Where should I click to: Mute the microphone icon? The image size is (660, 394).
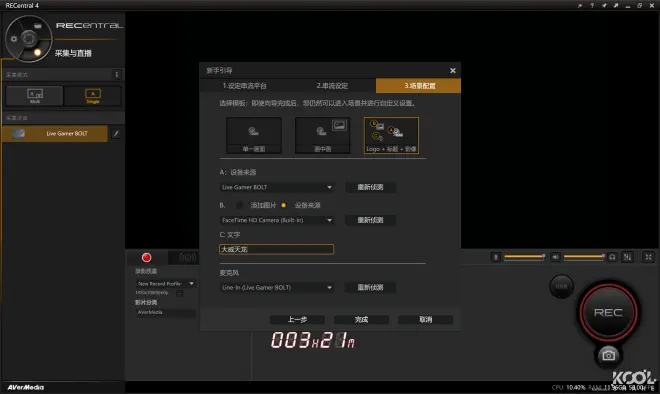(496, 257)
